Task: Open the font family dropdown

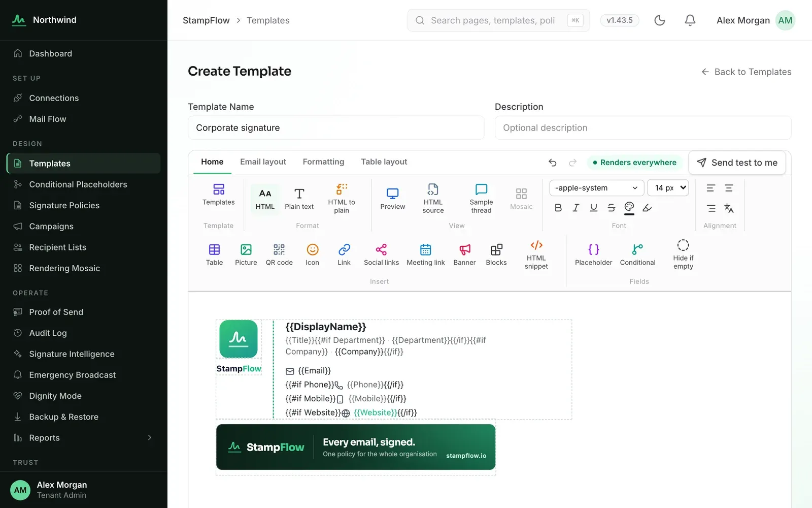Action: pyautogui.click(x=597, y=188)
